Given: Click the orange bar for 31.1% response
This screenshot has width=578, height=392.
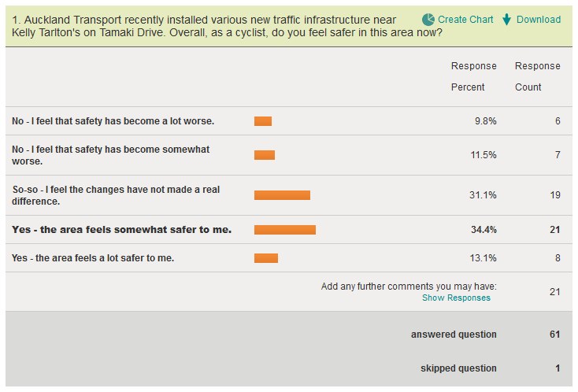Looking at the screenshot, I should click(282, 195).
